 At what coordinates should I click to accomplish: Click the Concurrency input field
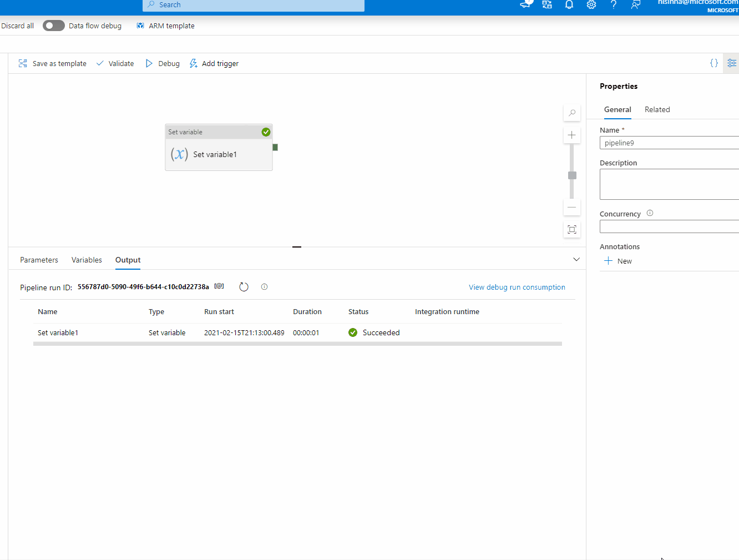pos(670,226)
